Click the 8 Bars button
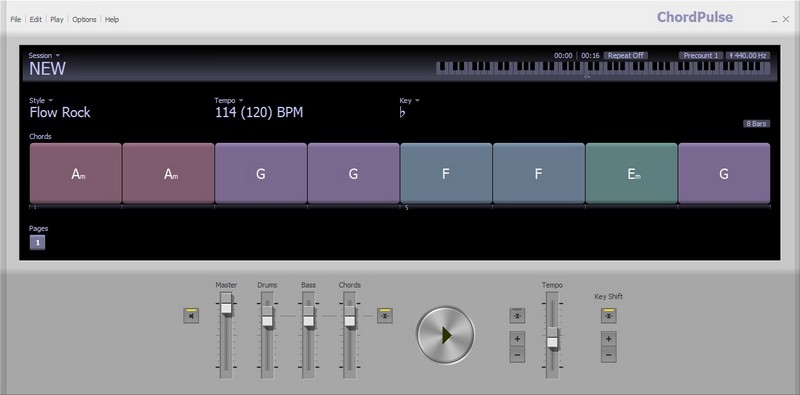800x395 pixels. click(x=756, y=124)
